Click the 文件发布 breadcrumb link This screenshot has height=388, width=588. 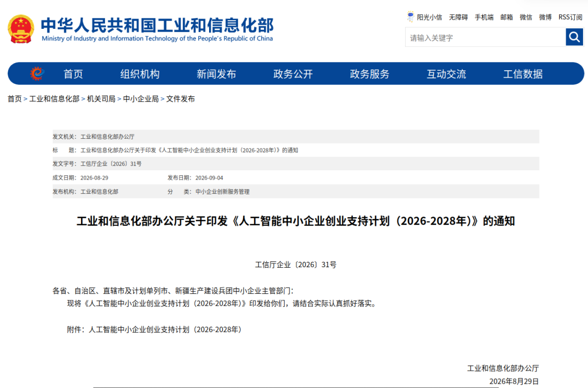pos(180,99)
